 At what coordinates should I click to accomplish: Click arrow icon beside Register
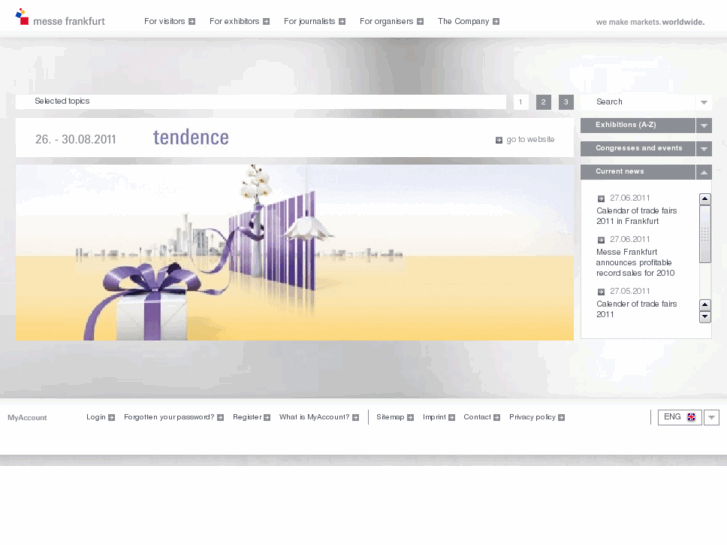pyautogui.click(x=267, y=417)
